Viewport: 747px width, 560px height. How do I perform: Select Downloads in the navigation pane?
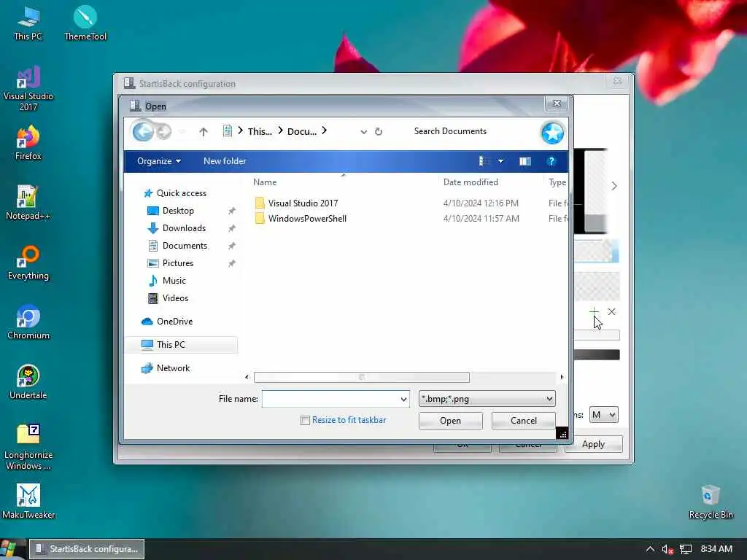(177, 228)
